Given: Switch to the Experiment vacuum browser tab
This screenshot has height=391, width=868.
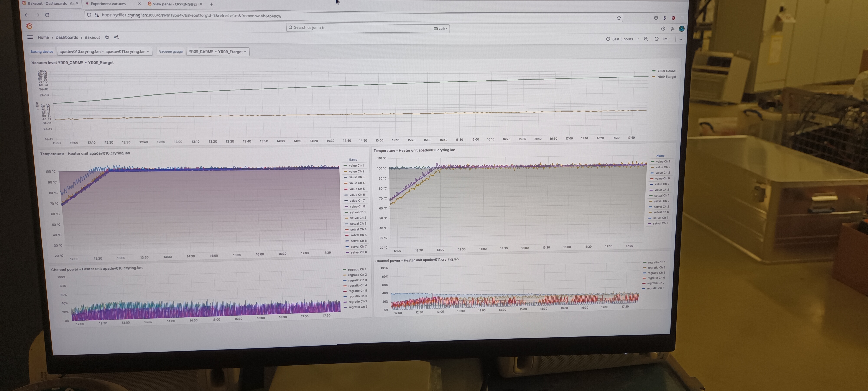Looking at the screenshot, I should (x=108, y=4).
